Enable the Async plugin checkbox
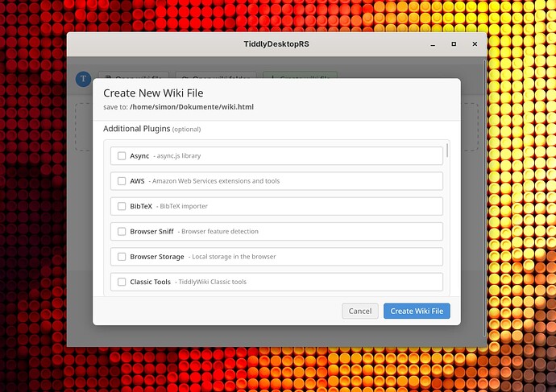Image resolution: width=556 pixels, height=392 pixels. [122, 155]
